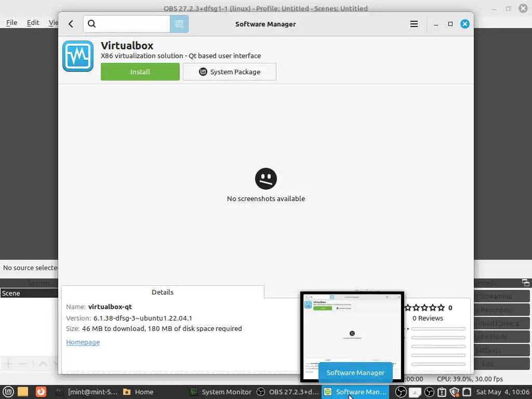Click the Exit button in OBS
This screenshot has height=399, width=532.
[501, 364]
